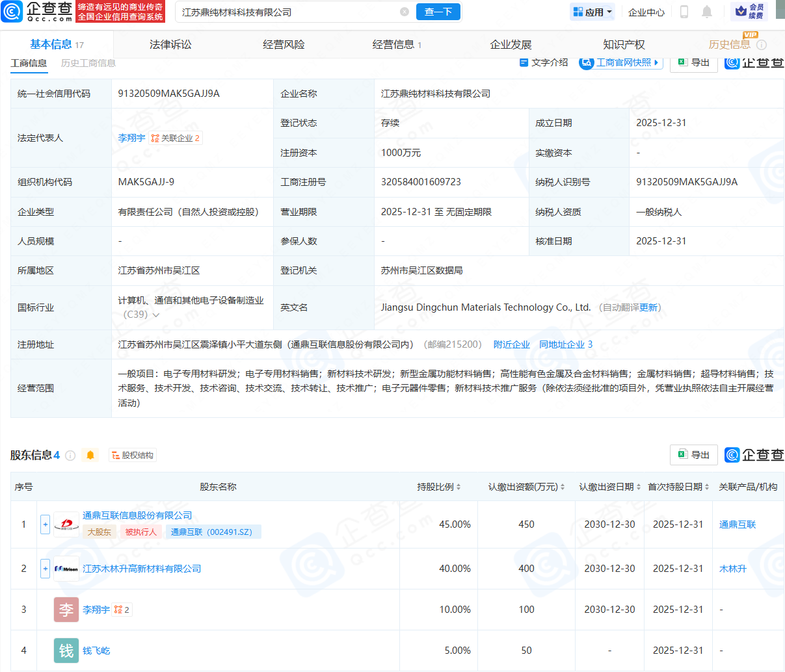Image resolution: width=785 pixels, height=672 pixels.
Task: Click the info icon beside 股东信息
Action: tap(70, 456)
